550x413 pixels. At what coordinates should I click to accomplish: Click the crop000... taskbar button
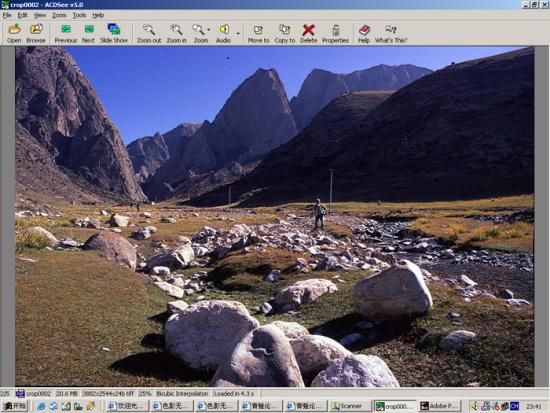tap(395, 406)
